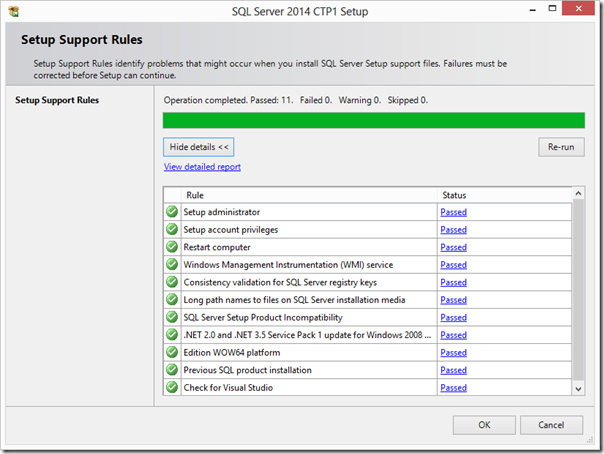
Task: Minimize the SQL Server Setup window
Action: tap(533, 9)
